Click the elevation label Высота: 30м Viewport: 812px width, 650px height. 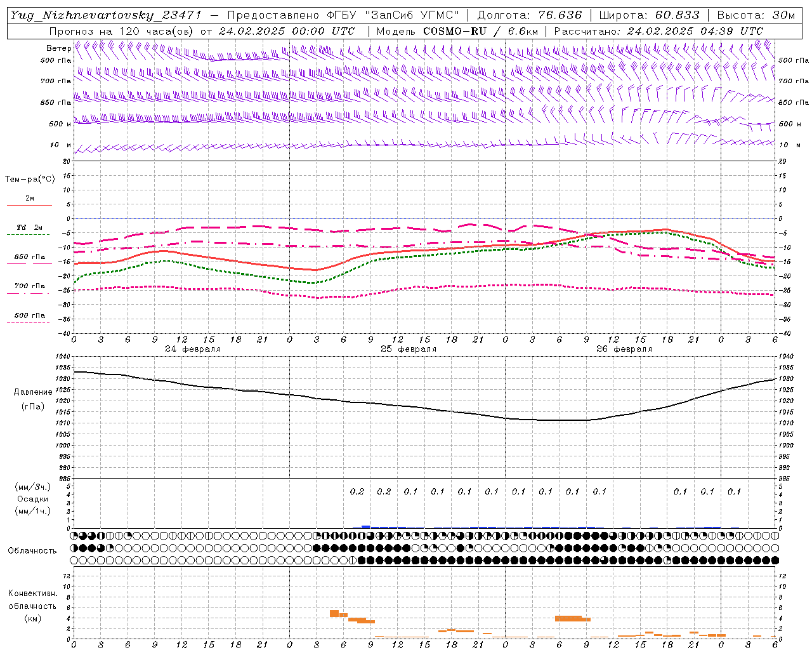(756, 15)
